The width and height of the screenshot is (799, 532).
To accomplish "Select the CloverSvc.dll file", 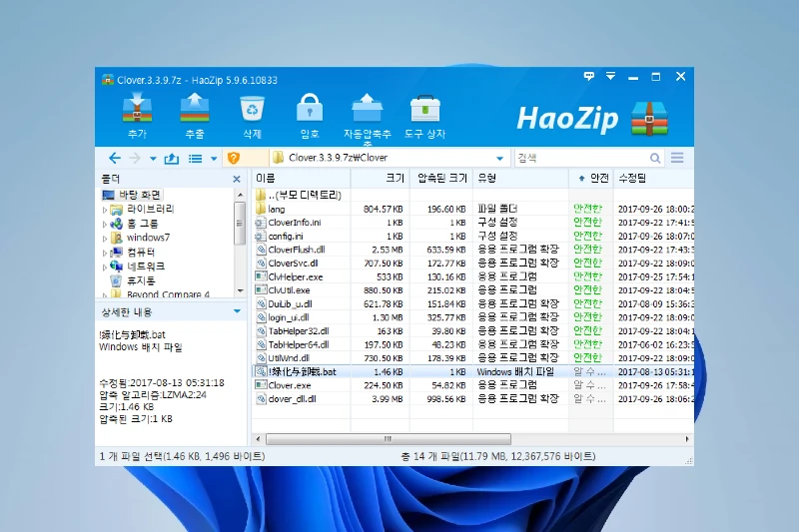I will pos(472,264).
